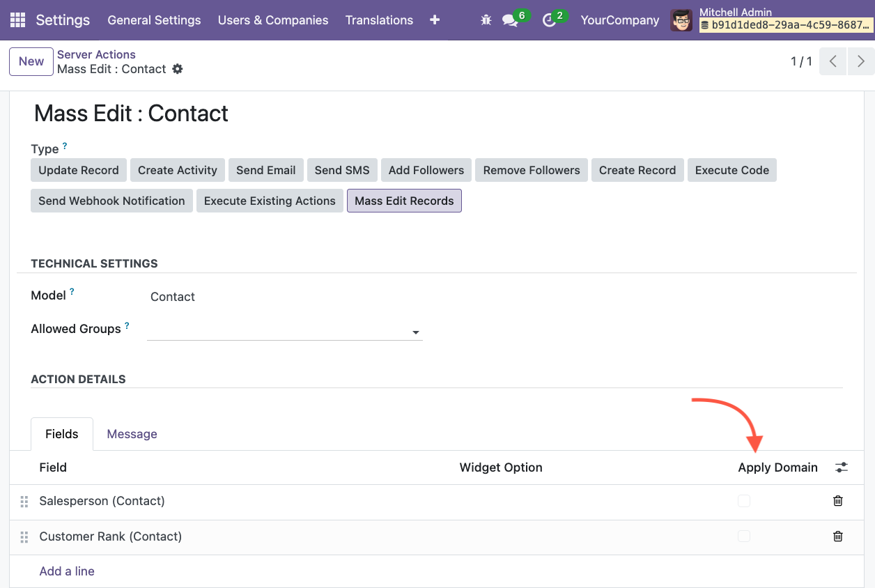The image size is (875, 588).
Task: Open optional columns adjust icon
Action: (842, 467)
